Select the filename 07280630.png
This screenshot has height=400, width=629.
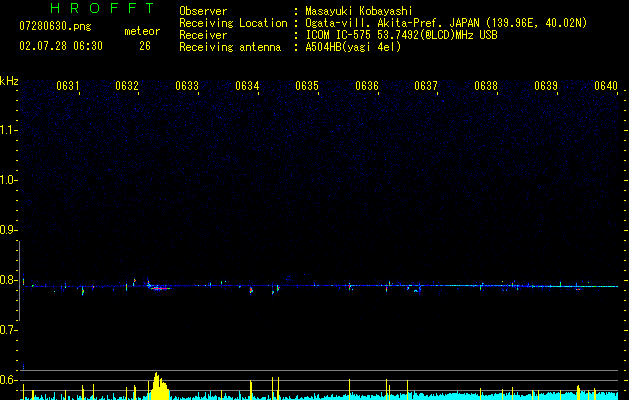[x=55, y=27]
